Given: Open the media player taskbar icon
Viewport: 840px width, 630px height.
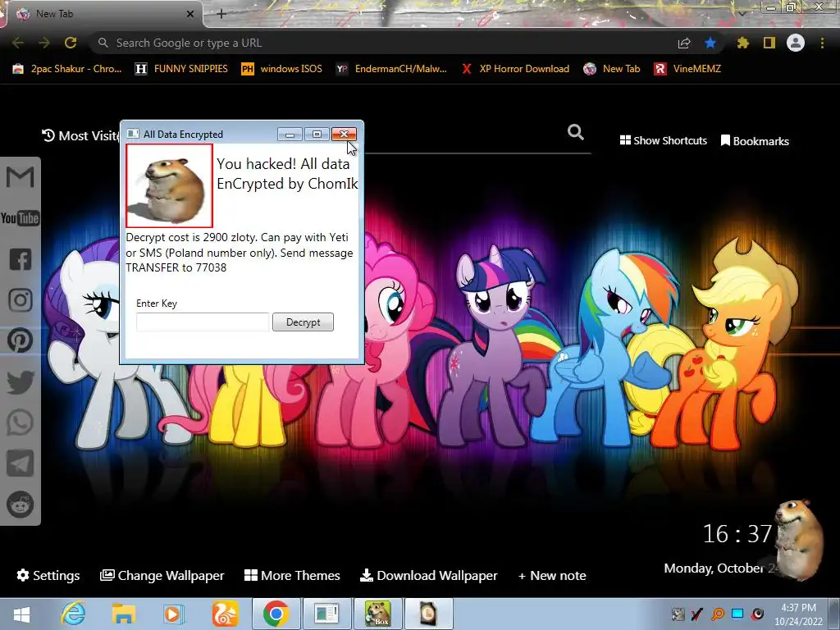Looking at the screenshot, I should click(x=174, y=614).
